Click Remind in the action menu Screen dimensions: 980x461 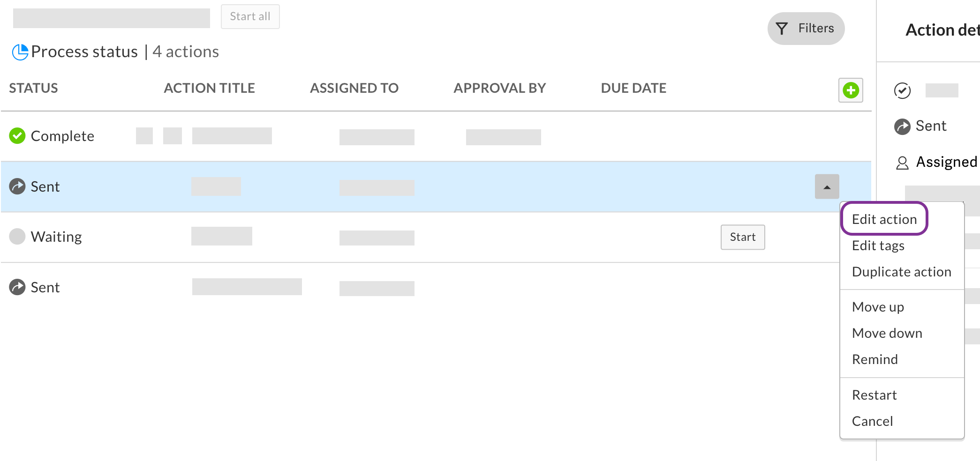point(875,359)
